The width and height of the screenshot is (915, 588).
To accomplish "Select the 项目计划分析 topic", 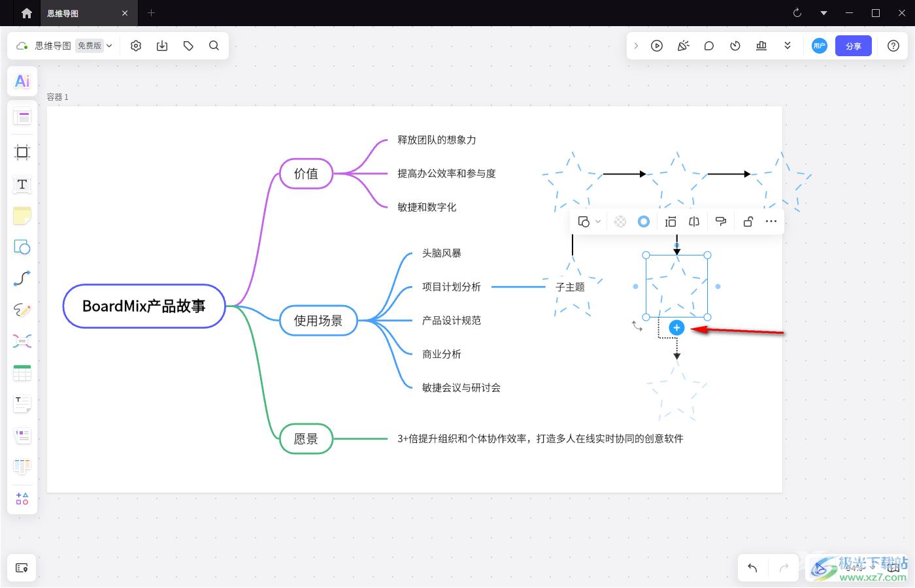I will (x=452, y=287).
